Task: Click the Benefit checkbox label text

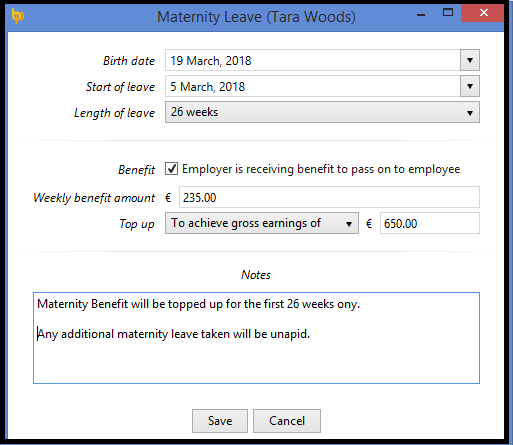Action: [321, 169]
